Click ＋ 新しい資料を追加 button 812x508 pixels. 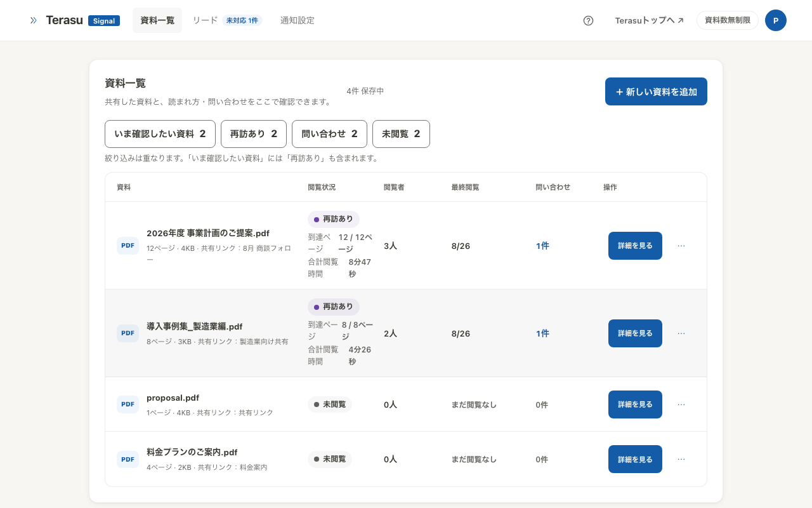pos(656,91)
